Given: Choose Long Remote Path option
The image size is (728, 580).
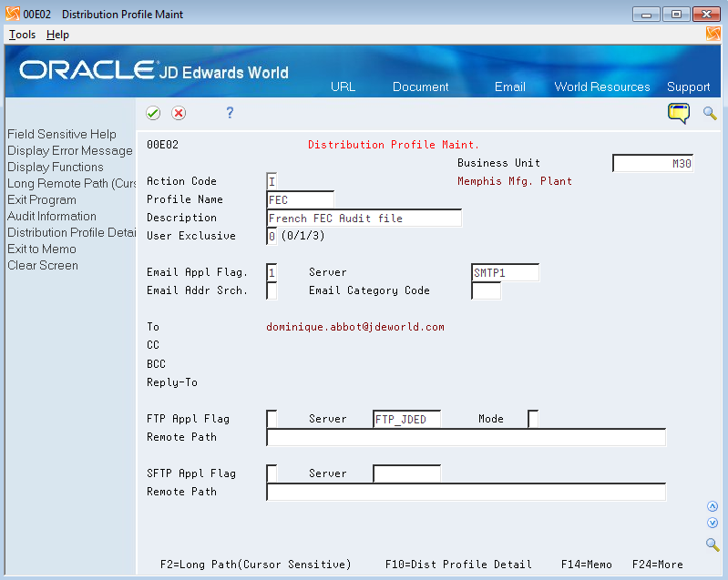Looking at the screenshot, I should point(71,183).
